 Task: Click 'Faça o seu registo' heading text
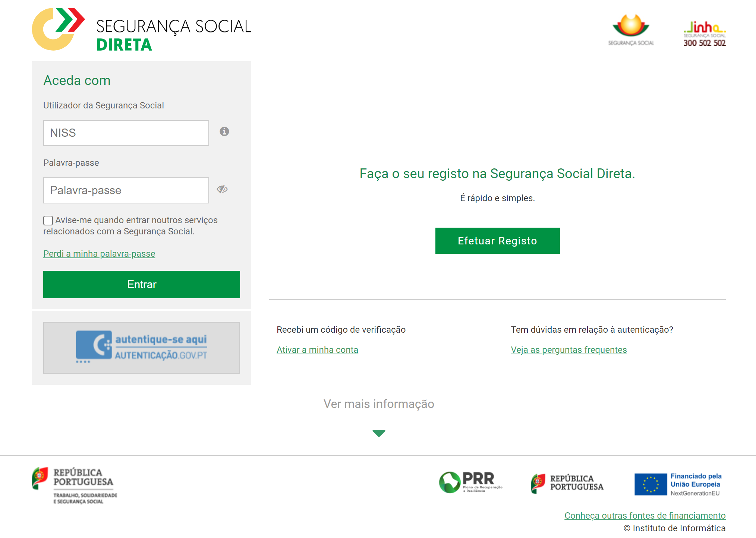click(x=497, y=174)
